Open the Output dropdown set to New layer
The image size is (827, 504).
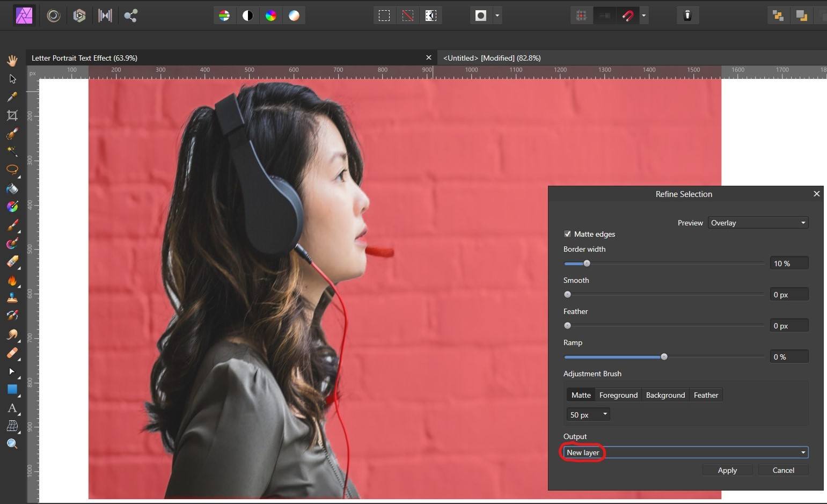(684, 452)
